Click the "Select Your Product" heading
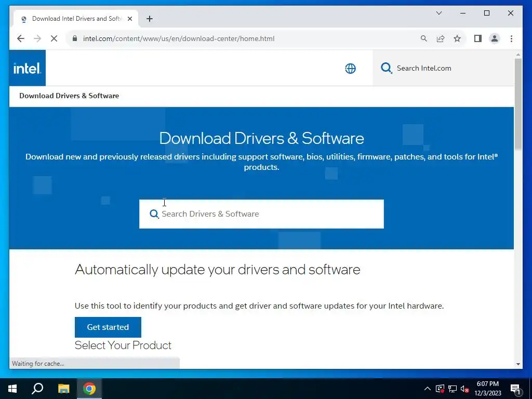532x399 pixels. [123, 345]
